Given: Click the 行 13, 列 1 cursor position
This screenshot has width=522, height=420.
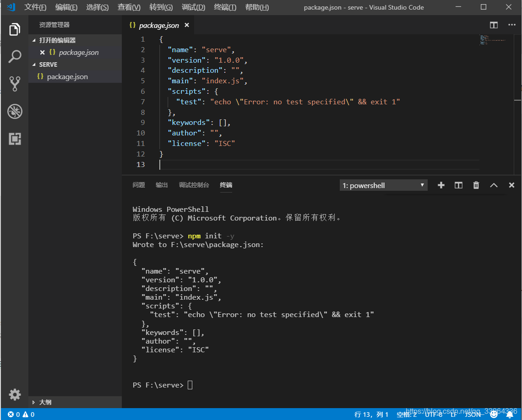Looking at the screenshot, I should pos(371,415).
